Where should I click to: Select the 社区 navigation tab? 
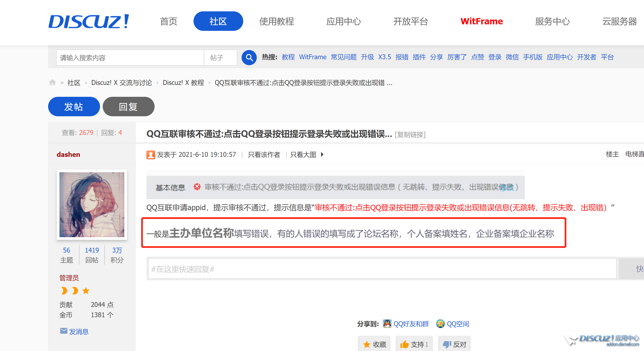point(218,21)
